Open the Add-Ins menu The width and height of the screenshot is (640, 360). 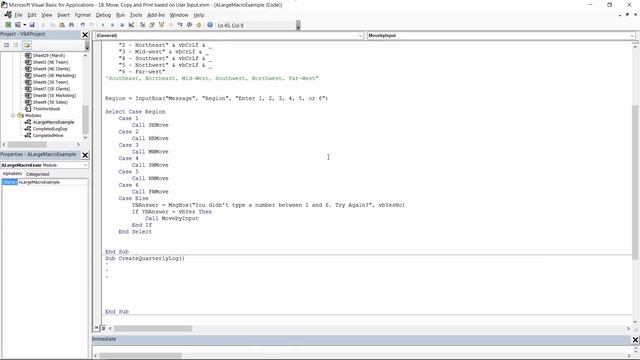(156, 15)
